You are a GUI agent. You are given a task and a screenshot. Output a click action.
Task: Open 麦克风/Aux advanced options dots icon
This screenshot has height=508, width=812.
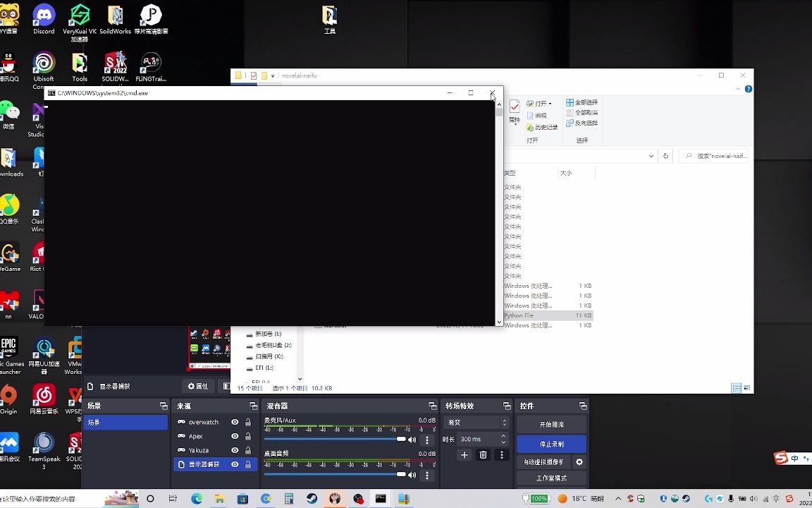tap(427, 440)
